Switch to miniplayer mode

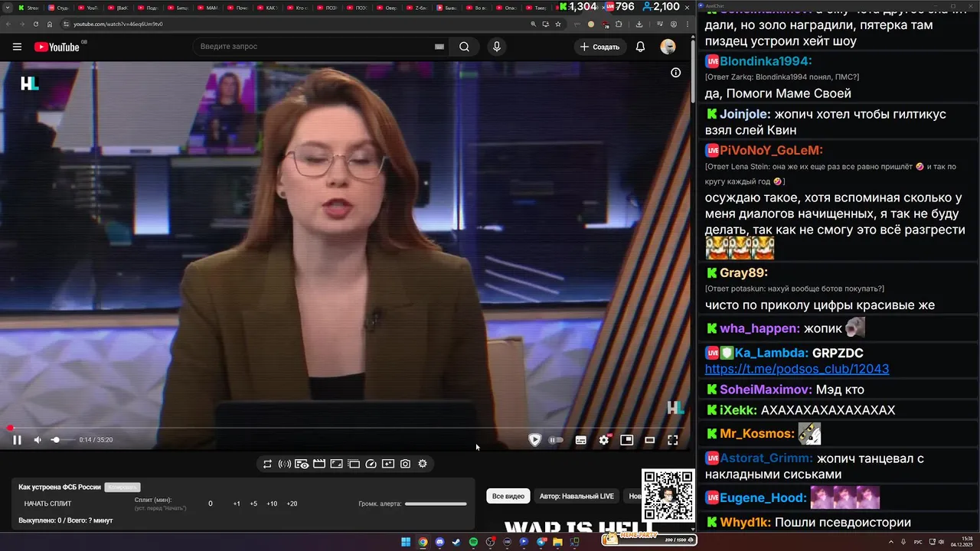627,440
